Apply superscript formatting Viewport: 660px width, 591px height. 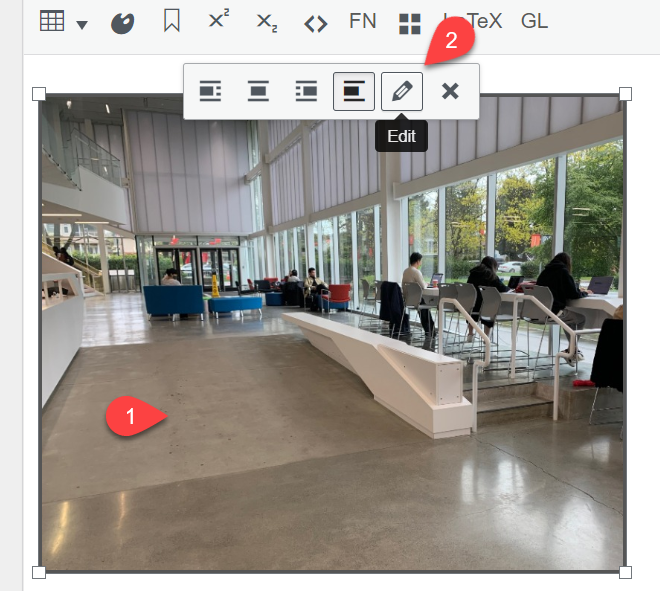click(x=218, y=22)
